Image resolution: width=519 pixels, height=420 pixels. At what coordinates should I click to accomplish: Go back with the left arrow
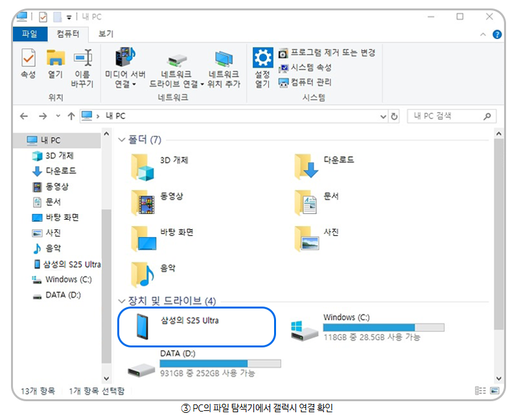click(24, 116)
